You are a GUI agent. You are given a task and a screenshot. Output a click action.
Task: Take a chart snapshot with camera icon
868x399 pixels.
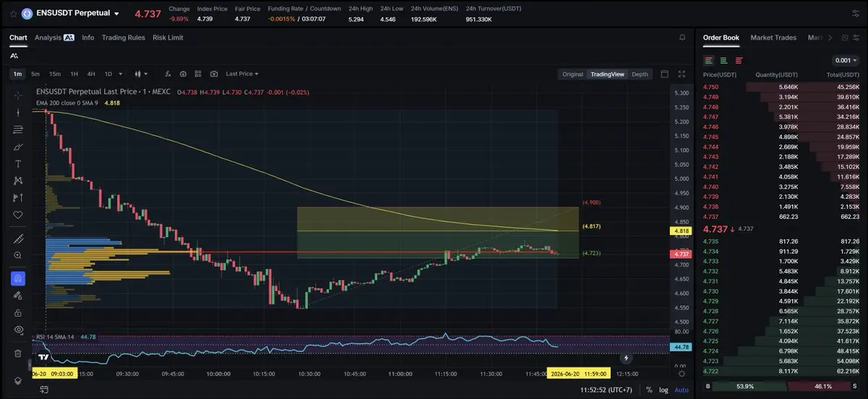[214, 74]
